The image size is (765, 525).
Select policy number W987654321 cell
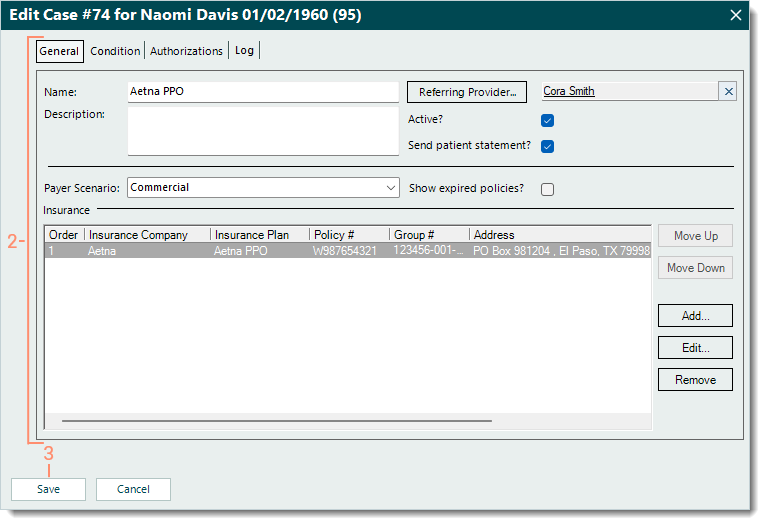coord(345,251)
